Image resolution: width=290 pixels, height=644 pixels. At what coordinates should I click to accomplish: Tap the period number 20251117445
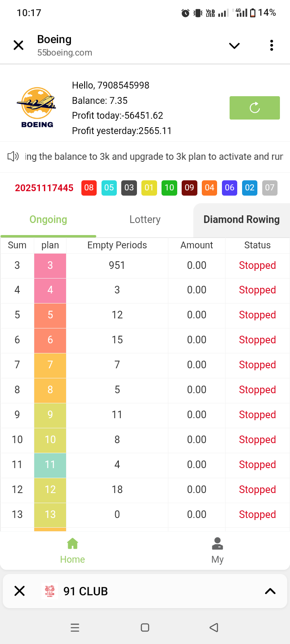44,188
